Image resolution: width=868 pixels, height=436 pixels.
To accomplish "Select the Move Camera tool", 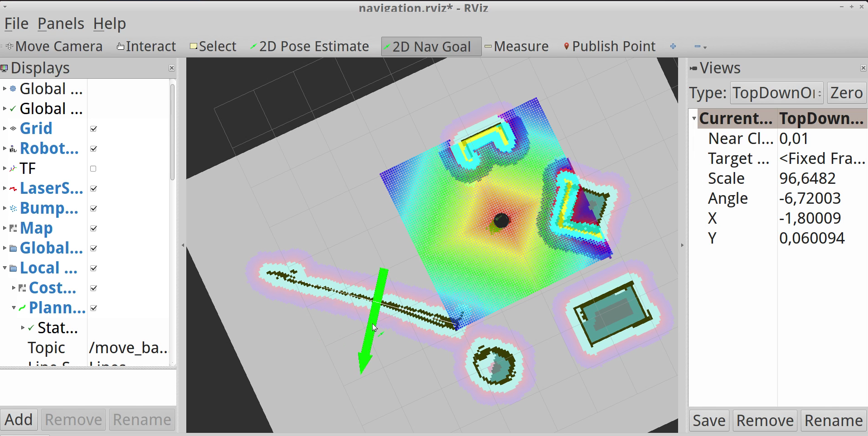I will tap(54, 47).
